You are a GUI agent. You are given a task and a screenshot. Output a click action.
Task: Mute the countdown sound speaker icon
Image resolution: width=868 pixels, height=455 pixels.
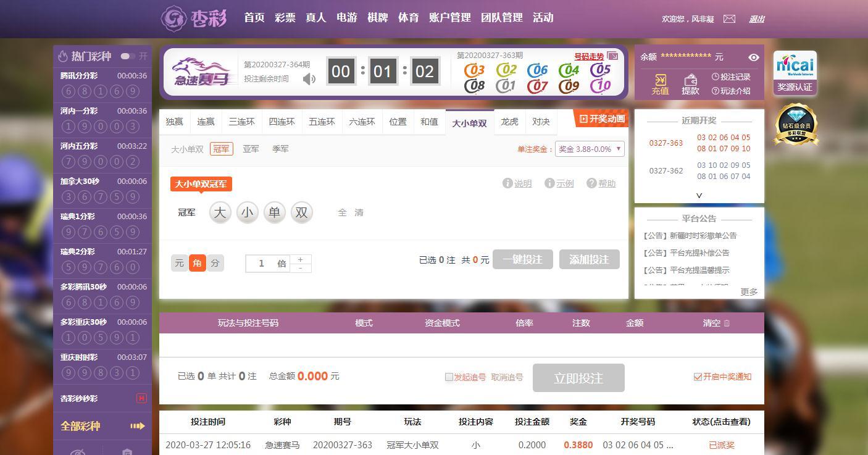[x=309, y=79]
